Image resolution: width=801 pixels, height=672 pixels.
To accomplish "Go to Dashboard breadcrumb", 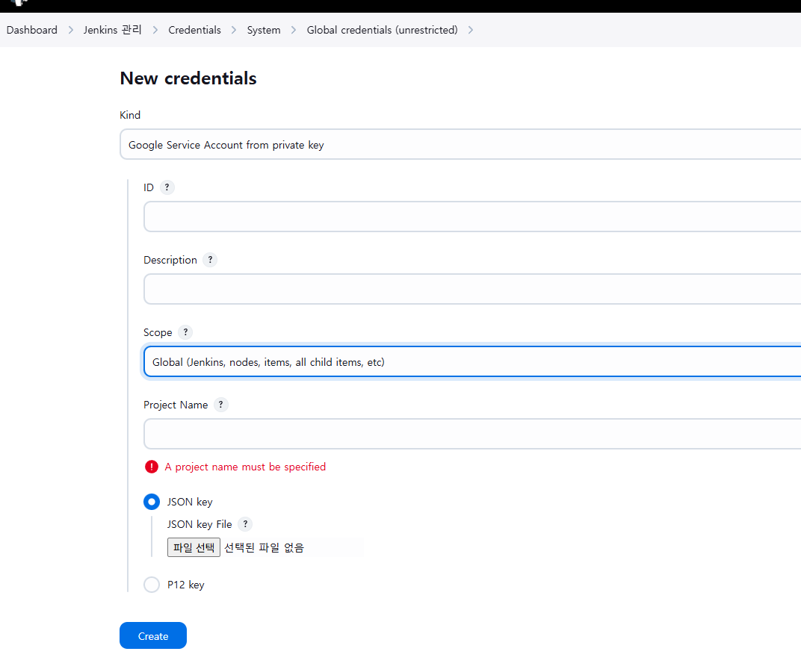I will coord(31,30).
